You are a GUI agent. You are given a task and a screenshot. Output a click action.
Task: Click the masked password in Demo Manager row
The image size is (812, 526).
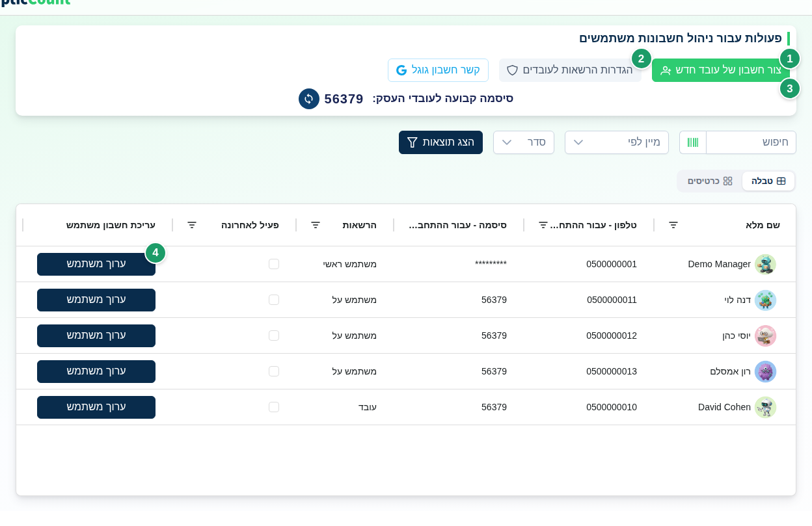pos(491,263)
